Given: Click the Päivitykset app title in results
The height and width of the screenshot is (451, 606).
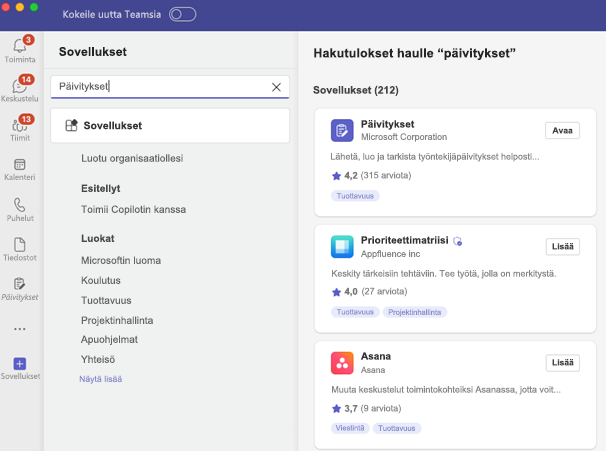Looking at the screenshot, I should pyautogui.click(x=387, y=124).
